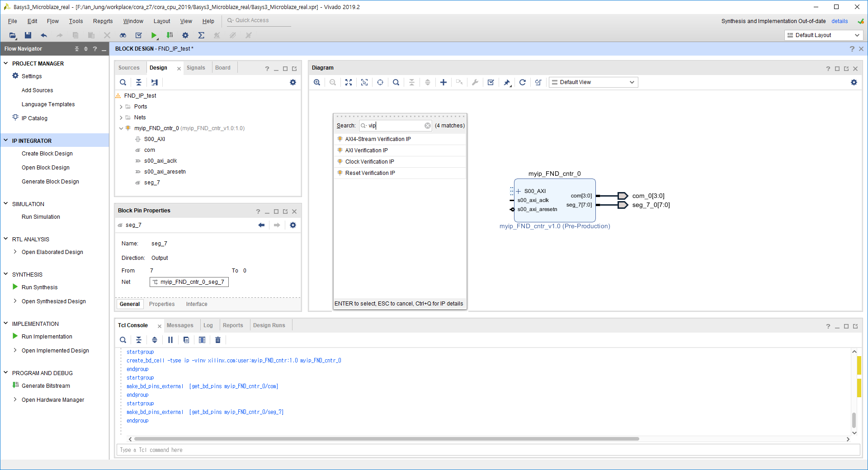
Task: Click the crosshair Auto-fit Selection icon in the diagram toolbar
Action: pos(380,82)
